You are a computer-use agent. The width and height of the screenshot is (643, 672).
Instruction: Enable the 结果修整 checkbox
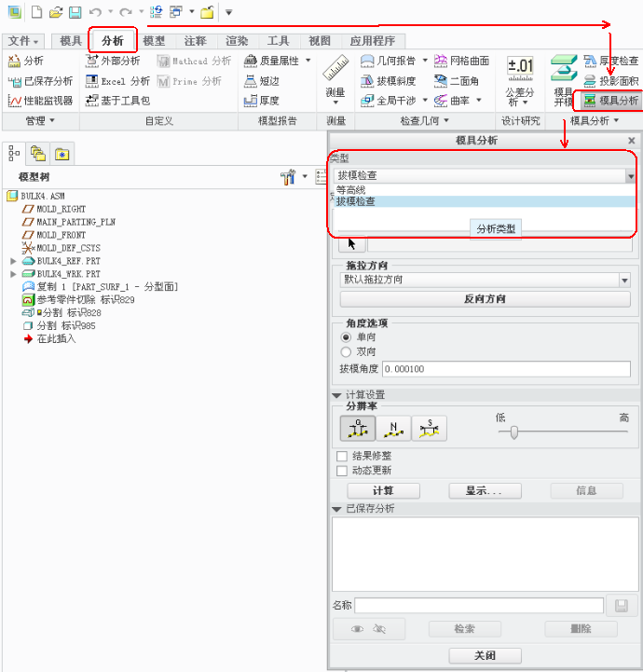[342, 456]
